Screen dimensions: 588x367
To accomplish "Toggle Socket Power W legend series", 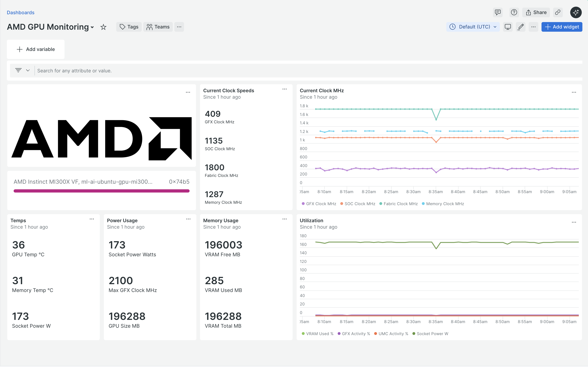I will (x=432, y=334).
